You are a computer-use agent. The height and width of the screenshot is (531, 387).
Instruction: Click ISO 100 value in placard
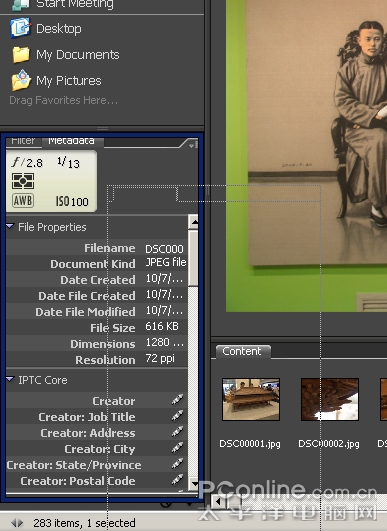(x=72, y=201)
